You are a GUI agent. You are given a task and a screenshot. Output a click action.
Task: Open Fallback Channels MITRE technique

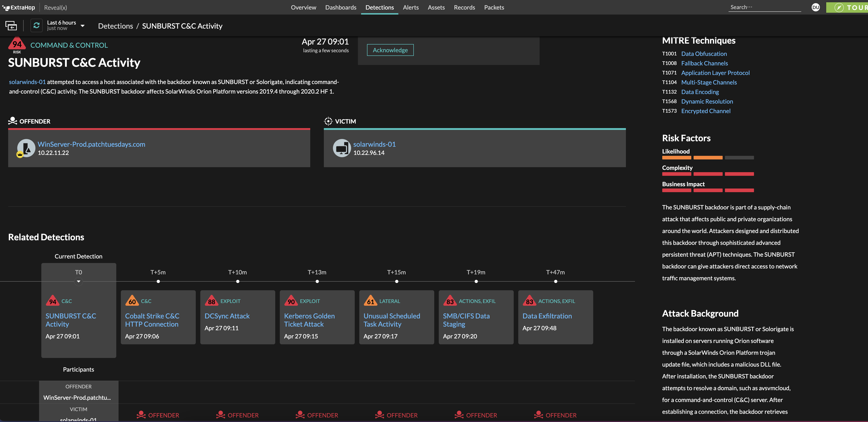[x=704, y=63]
